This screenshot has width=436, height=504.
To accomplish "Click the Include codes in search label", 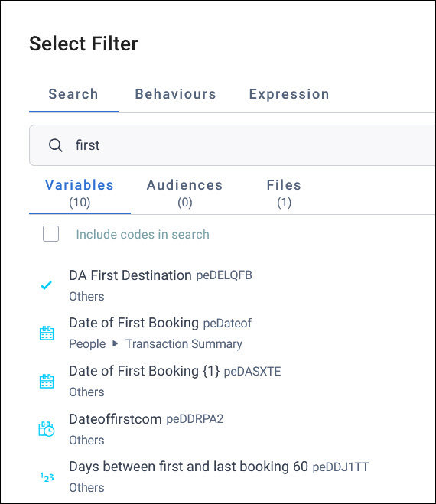I will click(x=143, y=234).
